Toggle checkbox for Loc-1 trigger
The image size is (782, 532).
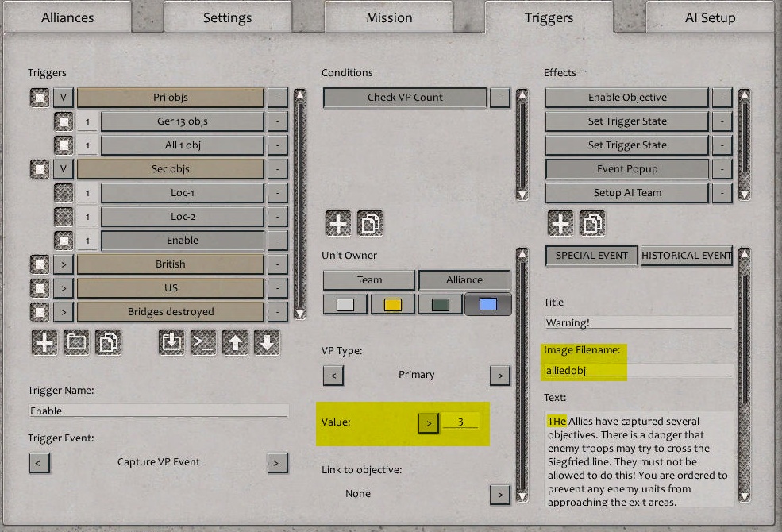coord(64,193)
